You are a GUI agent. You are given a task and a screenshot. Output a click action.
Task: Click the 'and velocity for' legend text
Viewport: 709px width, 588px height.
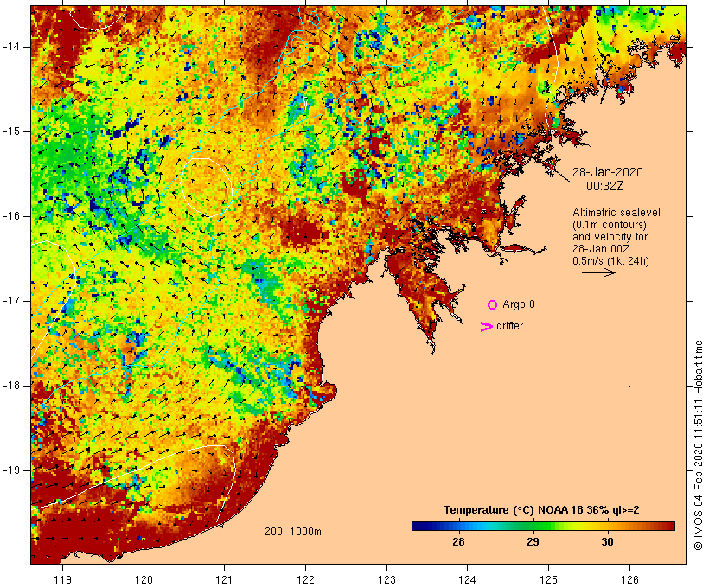coord(610,237)
